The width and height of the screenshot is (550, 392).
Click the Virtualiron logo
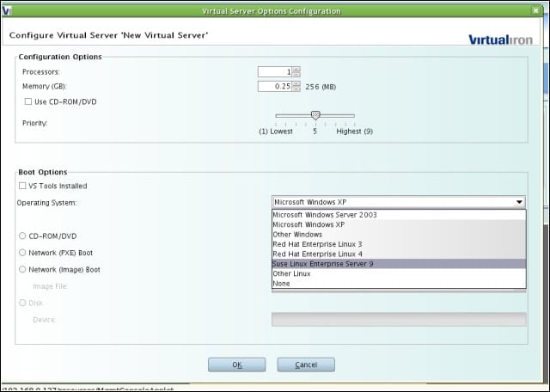coord(500,40)
